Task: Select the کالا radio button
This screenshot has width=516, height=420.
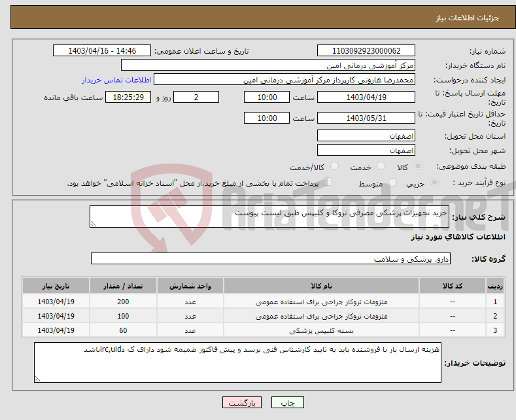Action: 418,166
